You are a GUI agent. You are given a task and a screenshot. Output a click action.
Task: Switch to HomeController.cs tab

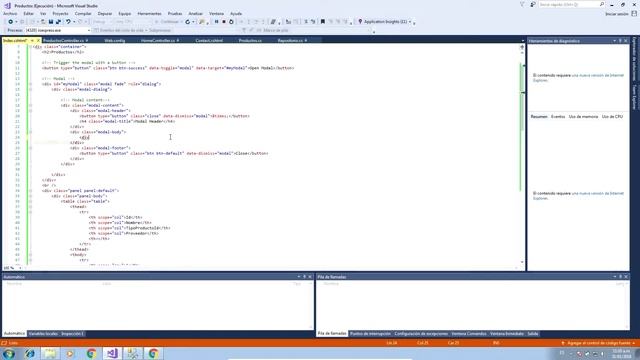158,40
